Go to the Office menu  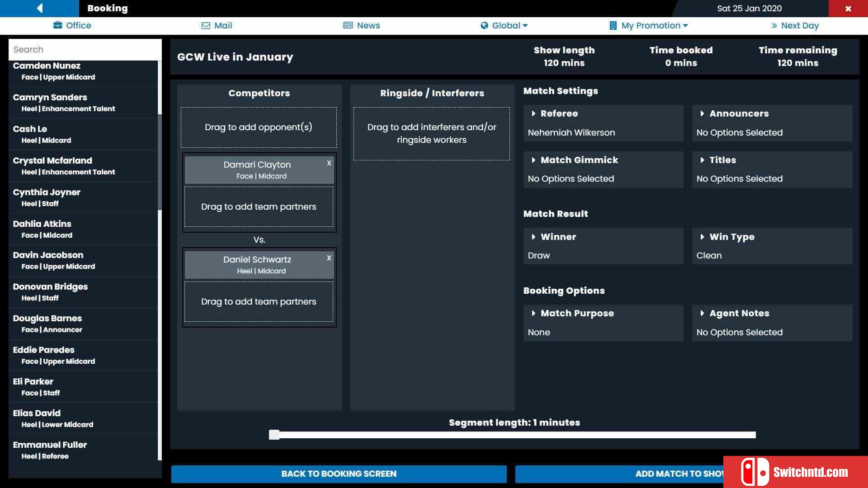(x=72, y=26)
